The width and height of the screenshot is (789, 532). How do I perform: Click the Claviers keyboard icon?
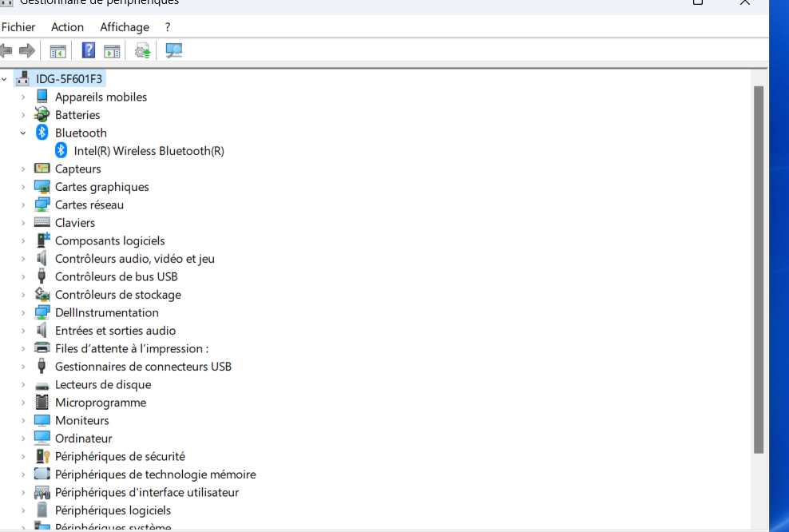(x=42, y=222)
